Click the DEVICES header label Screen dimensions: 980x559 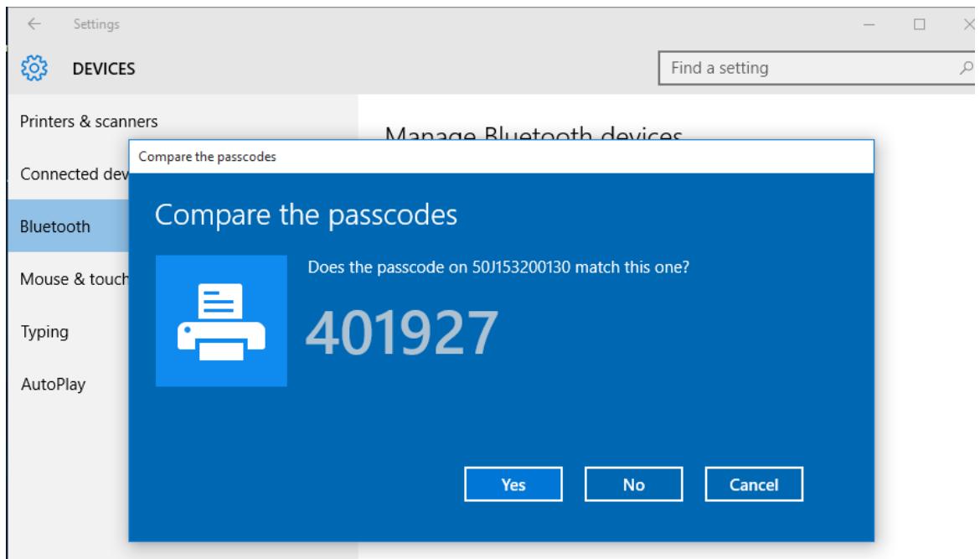(x=104, y=69)
